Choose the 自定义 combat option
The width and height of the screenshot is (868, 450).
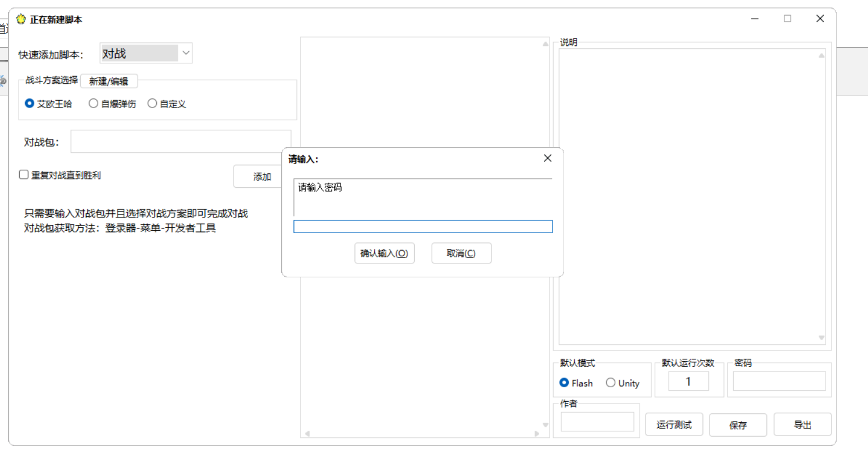tap(152, 103)
